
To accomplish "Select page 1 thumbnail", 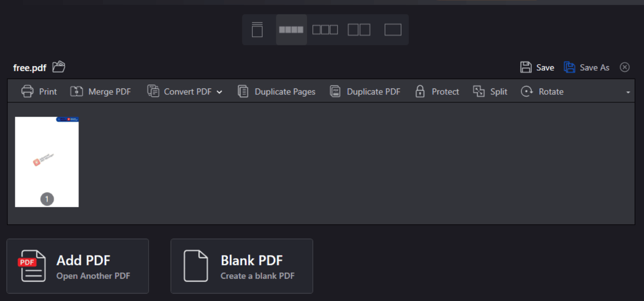I will [x=46, y=162].
